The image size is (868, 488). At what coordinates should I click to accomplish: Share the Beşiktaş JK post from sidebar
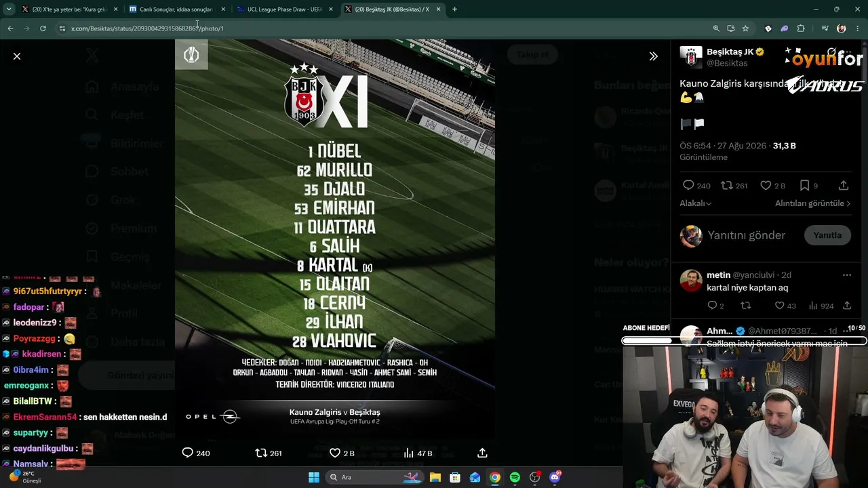(x=844, y=186)
